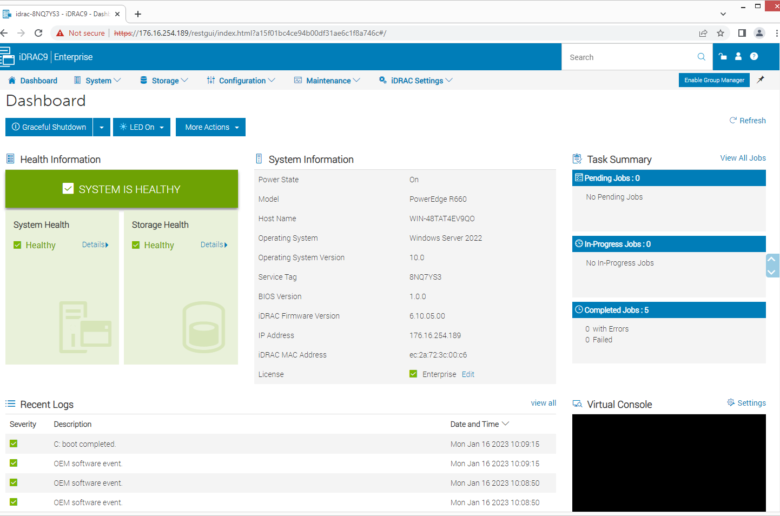Click the pin icon beside Enable Group Manager

pos(761,80)
